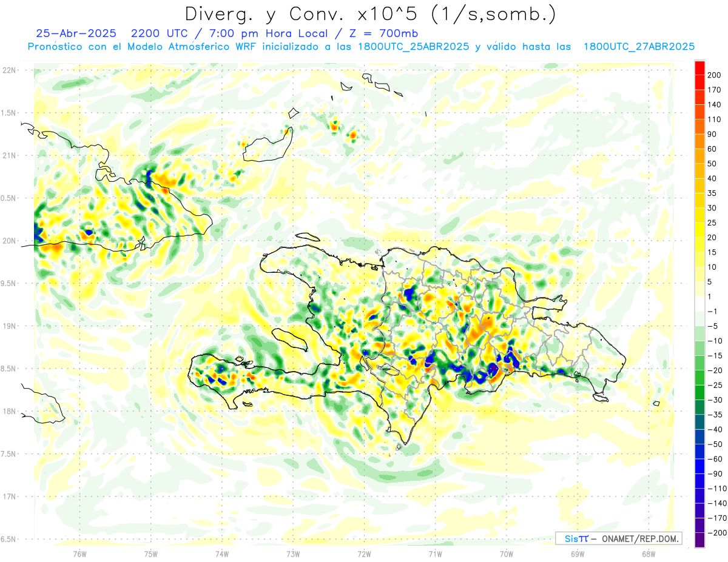Image resolution: width=728 pixels, height=562 pixels.
Task: Click the white swatch between 1 and -1
Action: coord(699,304)
